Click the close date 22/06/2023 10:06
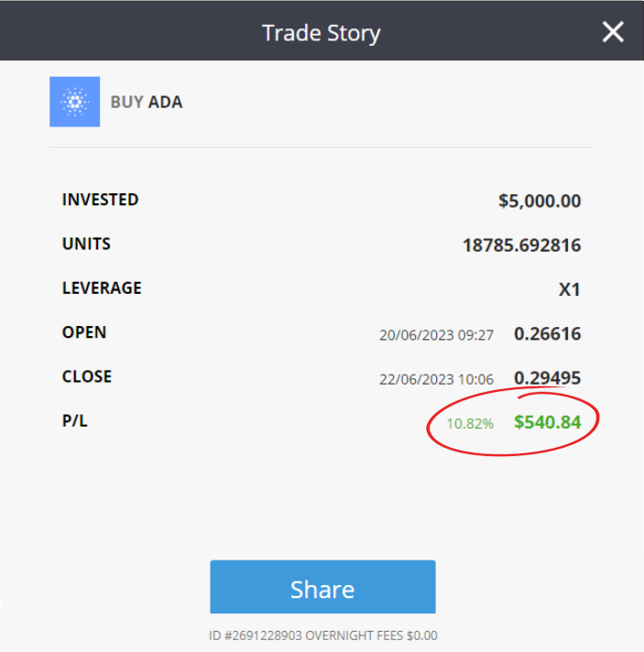 436,379
